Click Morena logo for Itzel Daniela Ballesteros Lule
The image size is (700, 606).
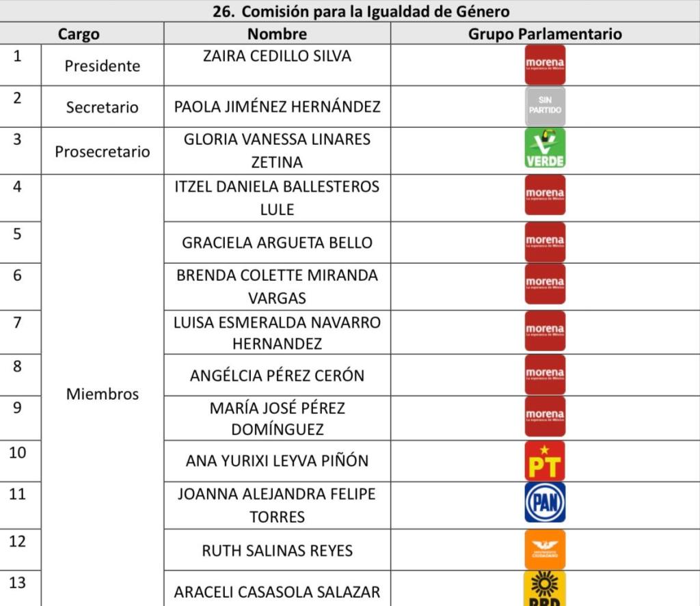click(545, 195)
